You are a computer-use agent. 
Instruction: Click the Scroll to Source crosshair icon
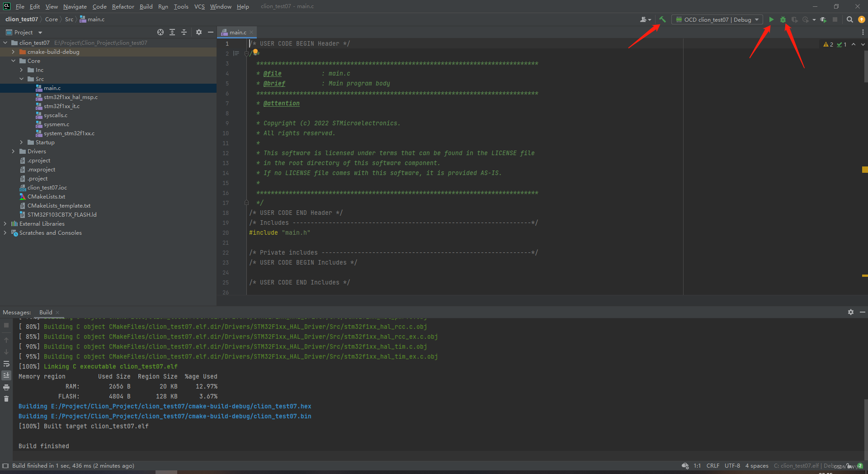[160, 32]
